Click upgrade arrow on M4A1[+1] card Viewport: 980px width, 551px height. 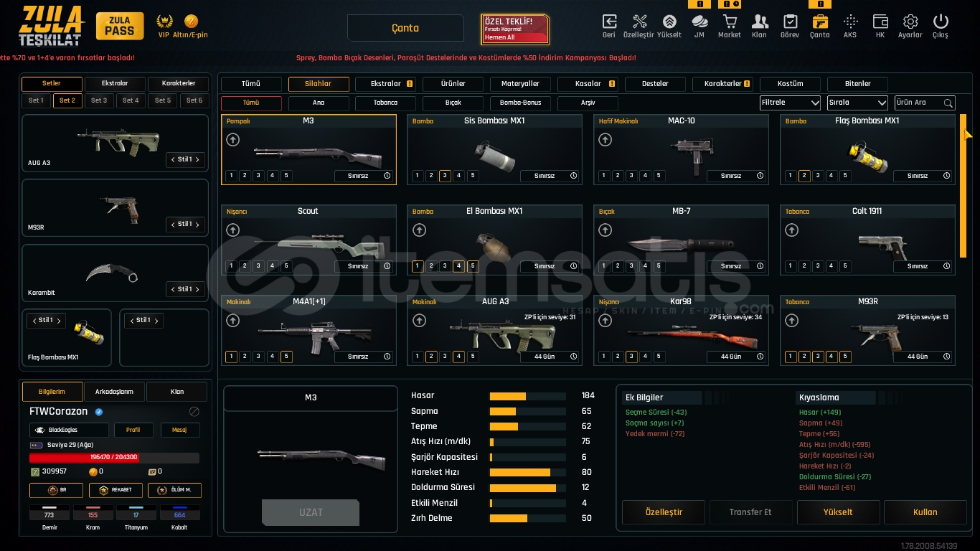232,321
